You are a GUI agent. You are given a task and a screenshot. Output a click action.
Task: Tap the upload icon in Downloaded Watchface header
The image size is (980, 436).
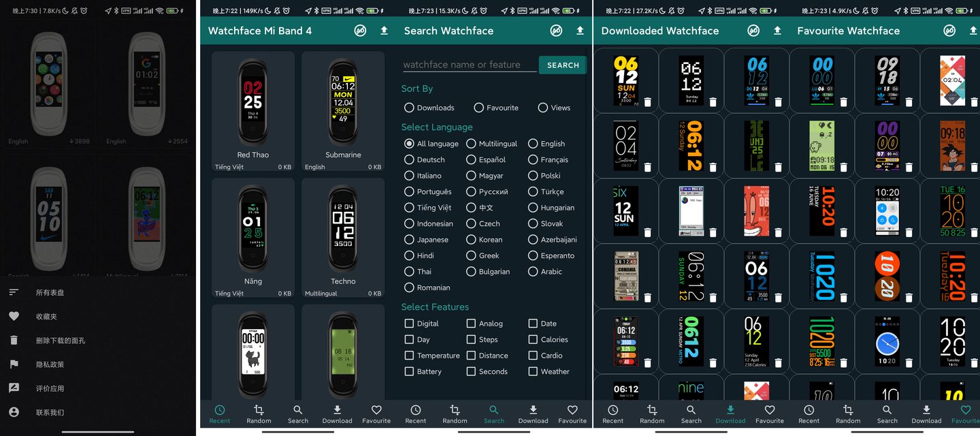tap(777, 31)
